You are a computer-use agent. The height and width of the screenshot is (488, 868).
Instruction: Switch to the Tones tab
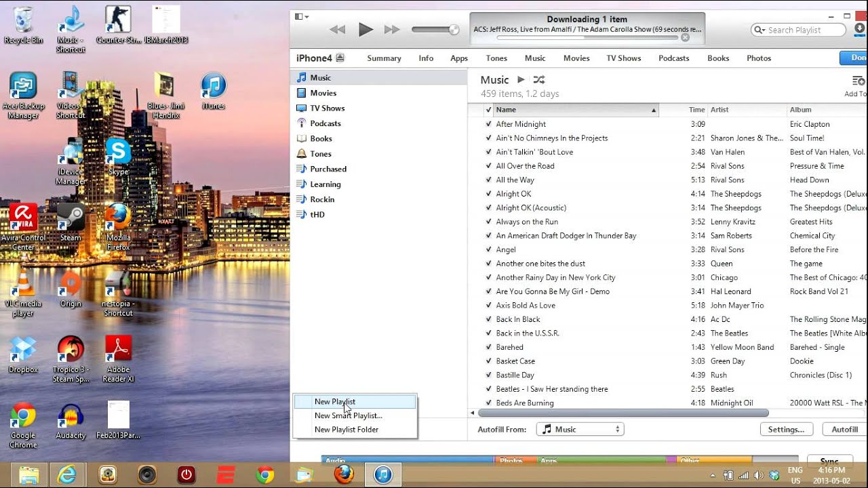click(x=496, y=58)
